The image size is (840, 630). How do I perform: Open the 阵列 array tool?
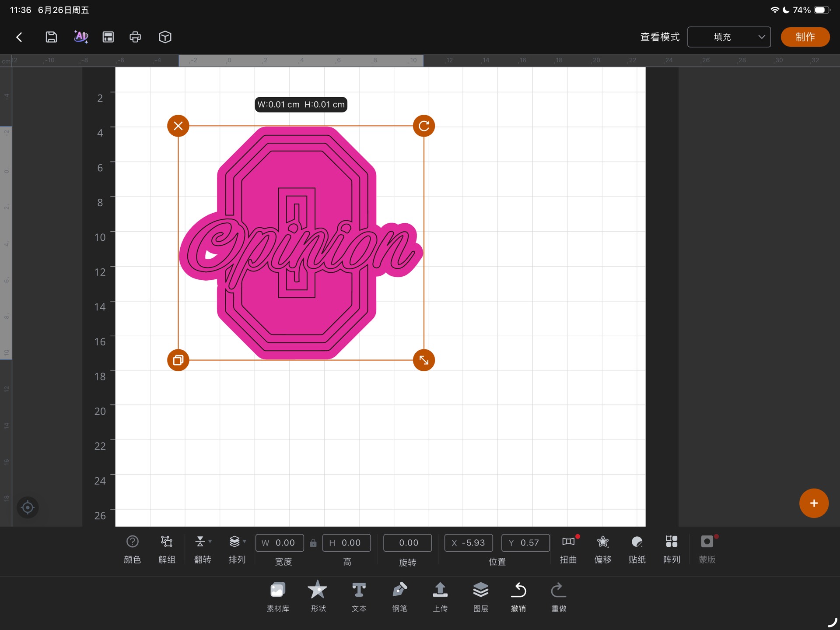(672, 549)
